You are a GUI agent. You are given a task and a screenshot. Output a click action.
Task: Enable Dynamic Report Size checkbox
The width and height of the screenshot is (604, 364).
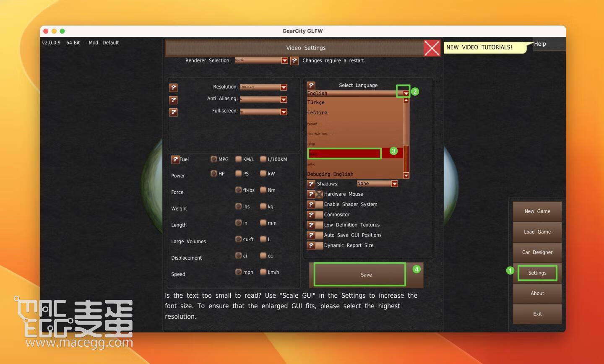(319, 245)
